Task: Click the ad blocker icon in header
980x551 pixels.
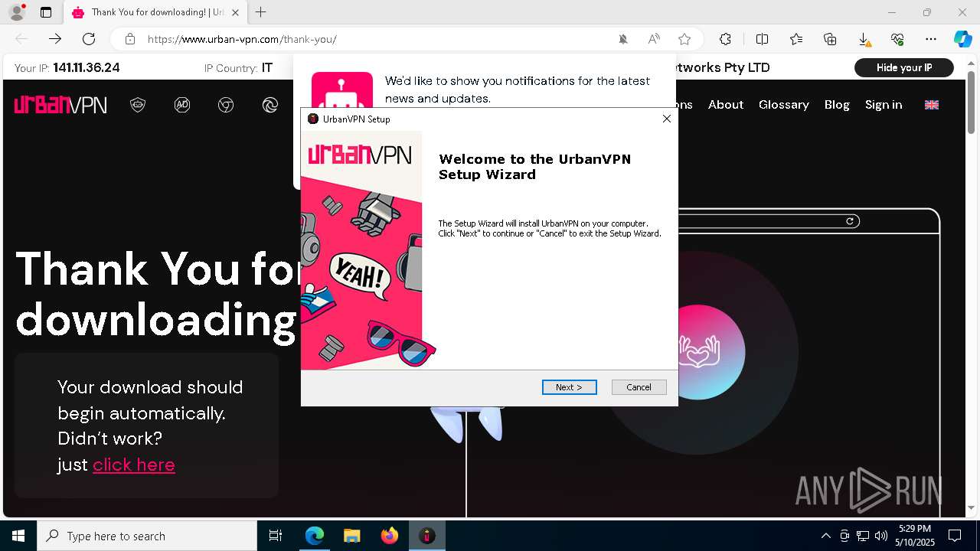Action: [x=182, y=105]
